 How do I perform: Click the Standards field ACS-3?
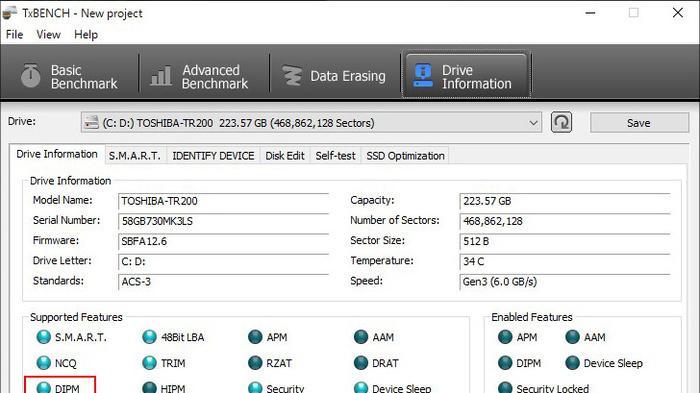pos(223,281)
